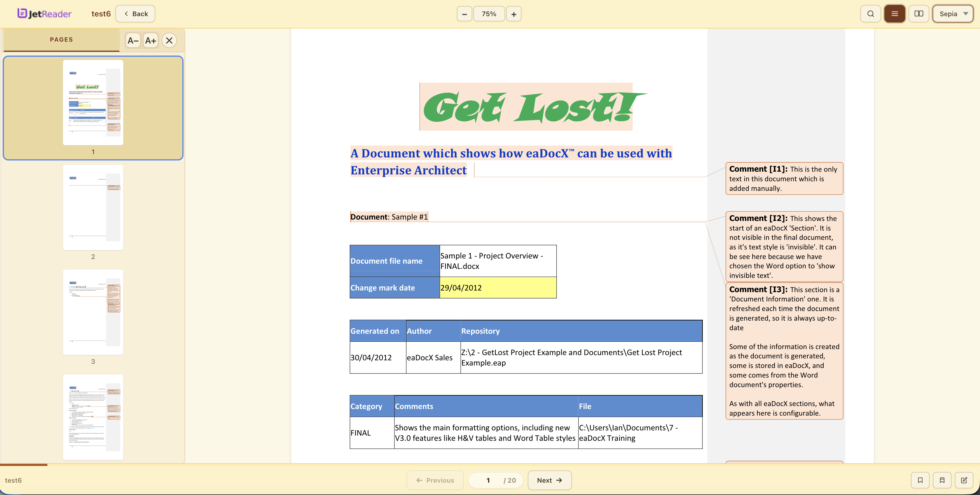Viewport: 980px width, 495px height.
Task: Click the 'Enterprise Architect' heading text
Action: (x=408, y=170)
